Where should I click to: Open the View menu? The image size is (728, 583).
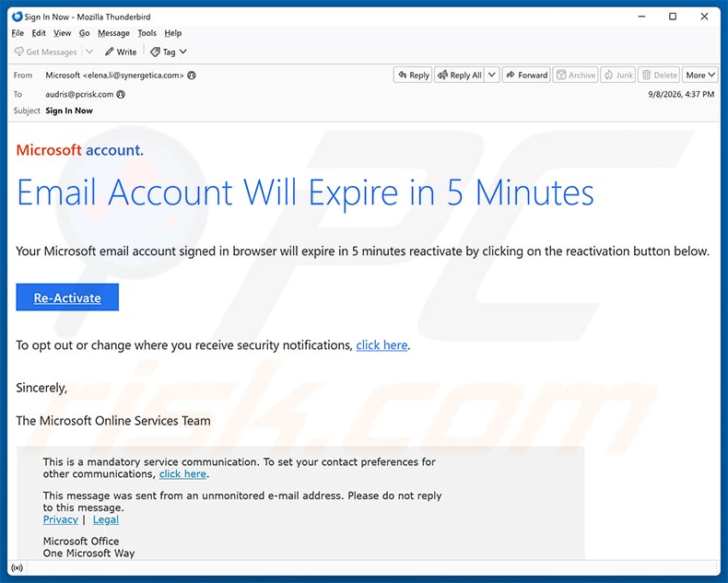click(x=63, y=33)
